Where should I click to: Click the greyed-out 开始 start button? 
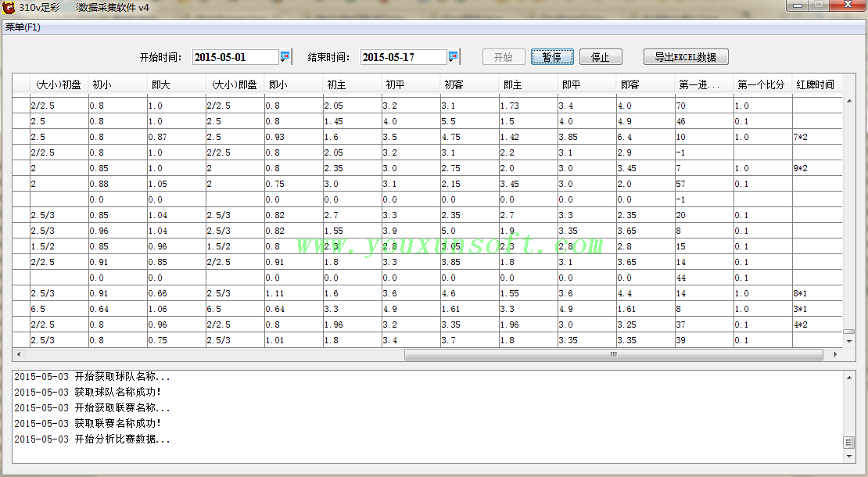(504, 57)
